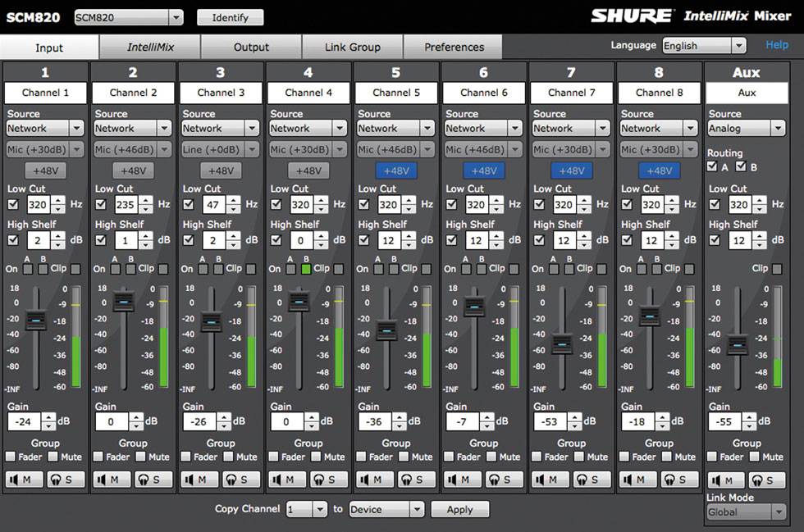Solo Channel 2 using headphone S button
This screenshot has width=804, height=532.
(x=153, y=480)
